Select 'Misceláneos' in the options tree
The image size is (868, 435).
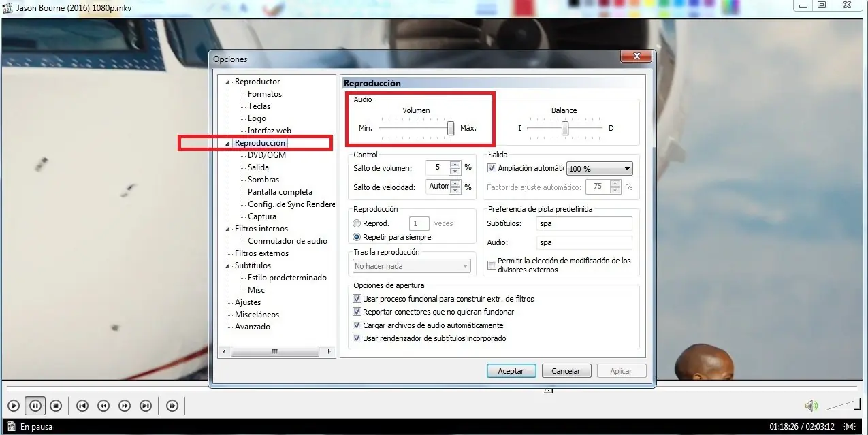pyautogui.click(x=257, y=315)
